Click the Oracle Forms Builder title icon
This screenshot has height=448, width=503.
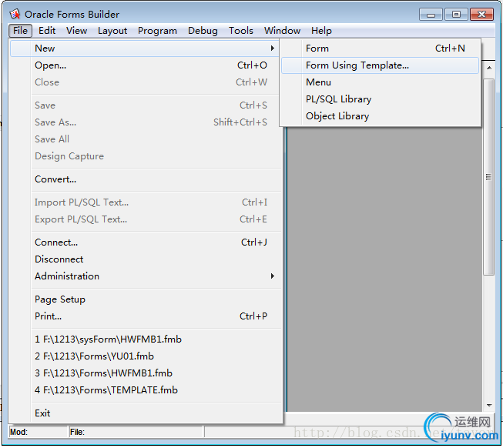[x=15, y=14]
